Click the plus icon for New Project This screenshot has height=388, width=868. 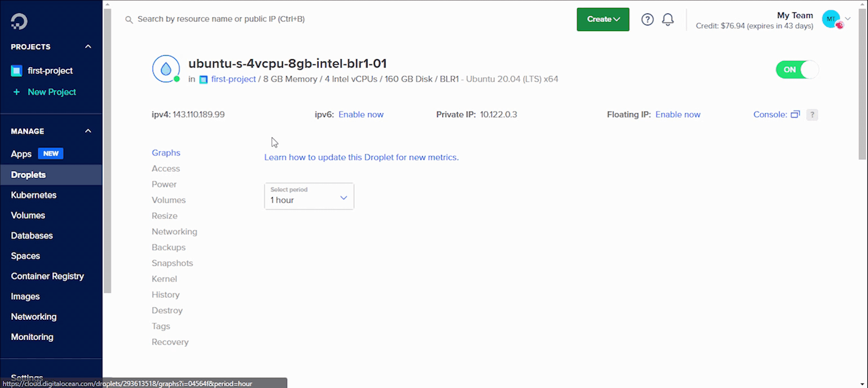(x=16, y=92)
